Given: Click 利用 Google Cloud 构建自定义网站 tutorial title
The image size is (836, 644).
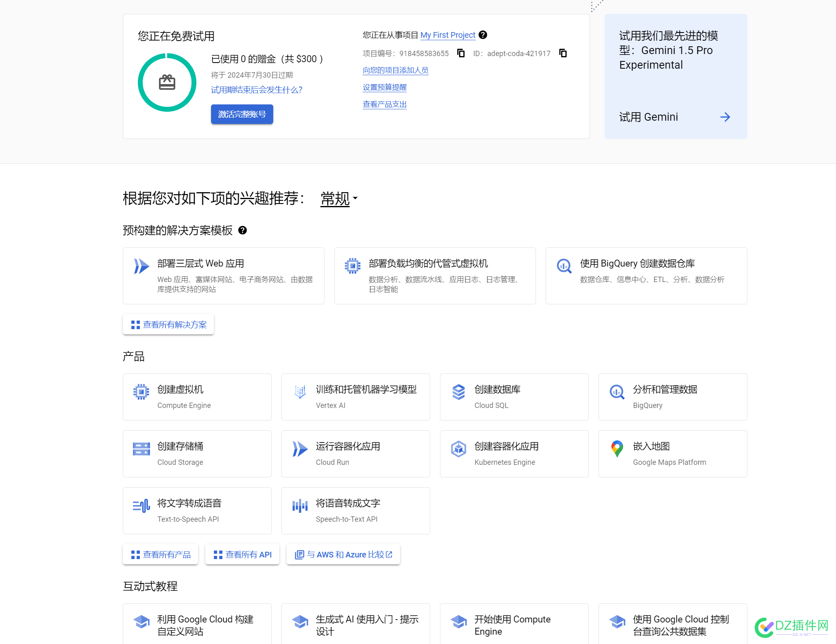Looking at the screenshot, I should pyautogui.click(x=205, y=625).
